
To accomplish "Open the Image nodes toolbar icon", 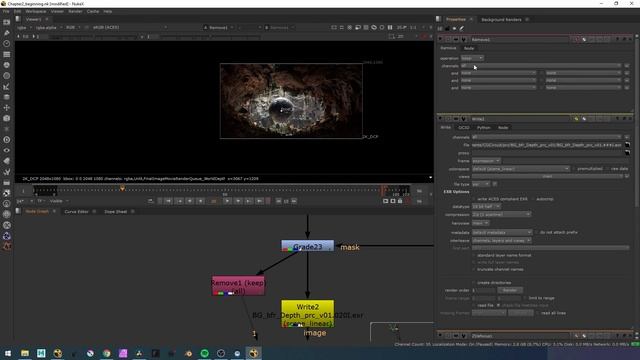I will (7, 22).
